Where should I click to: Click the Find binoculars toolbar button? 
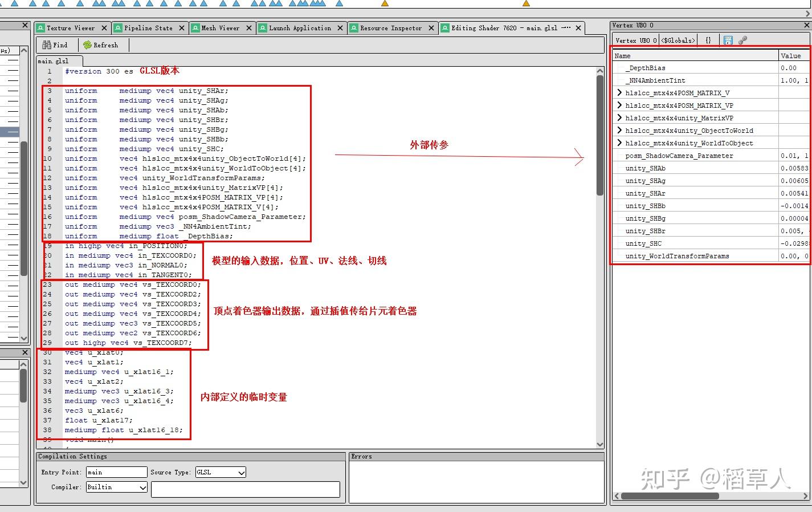(55, 45)
